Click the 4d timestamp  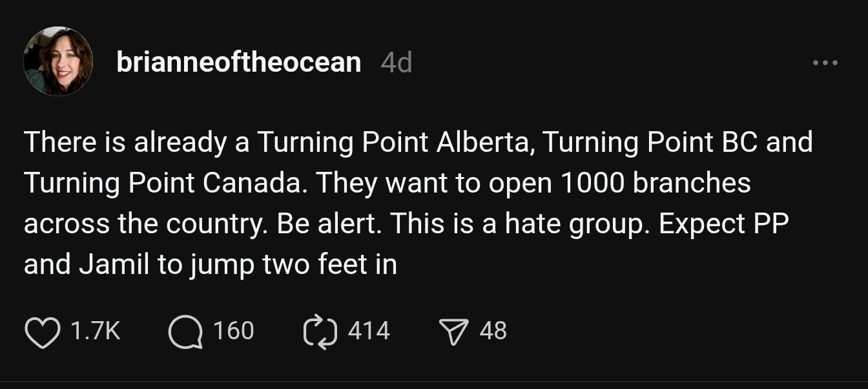pyautogui.click(x=397, y=63)
